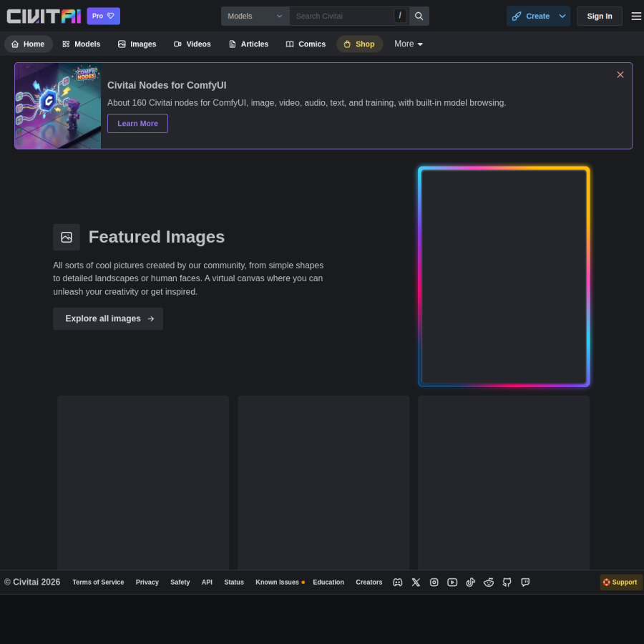Click the slash shortcut key hint

point(400,16)
